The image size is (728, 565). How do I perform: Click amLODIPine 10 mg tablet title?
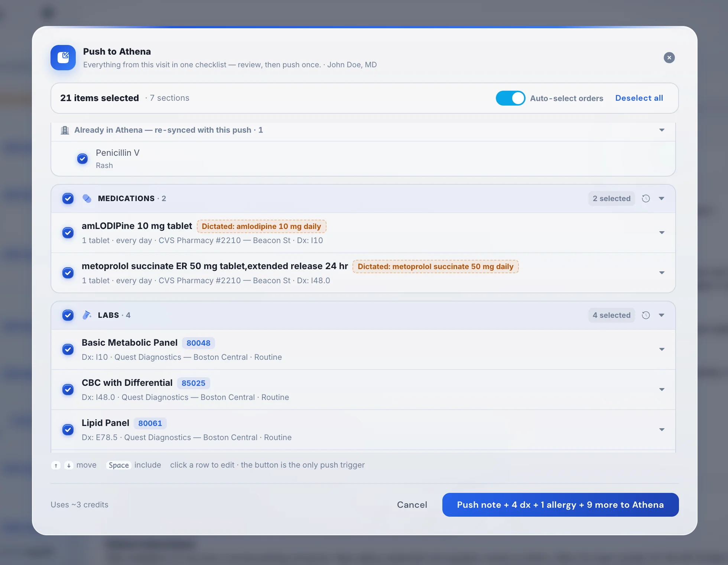point(137,226)
